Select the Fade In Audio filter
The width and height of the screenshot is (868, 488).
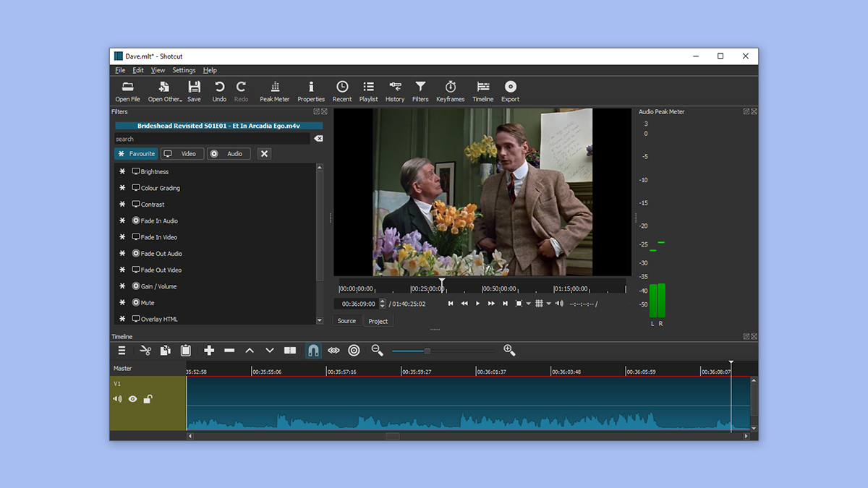pyautogui.click(x=158, y=221)
